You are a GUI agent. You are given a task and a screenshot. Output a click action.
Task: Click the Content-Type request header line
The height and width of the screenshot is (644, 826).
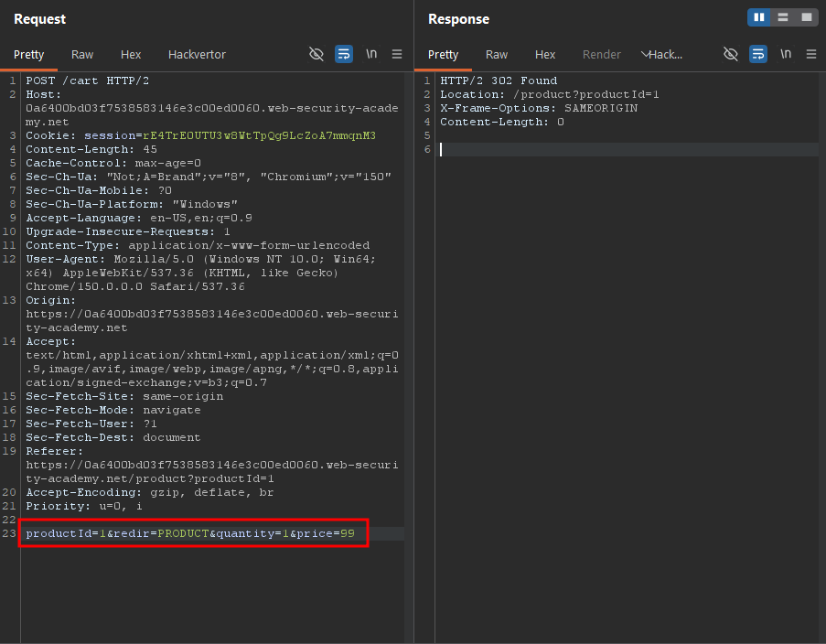(198, 245)
